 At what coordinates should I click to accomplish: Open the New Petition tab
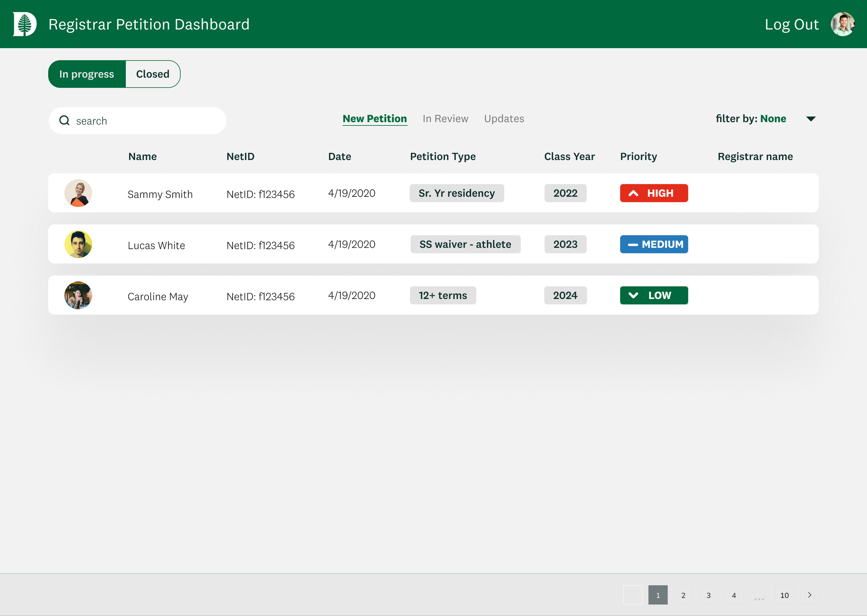tap(374, 119)
